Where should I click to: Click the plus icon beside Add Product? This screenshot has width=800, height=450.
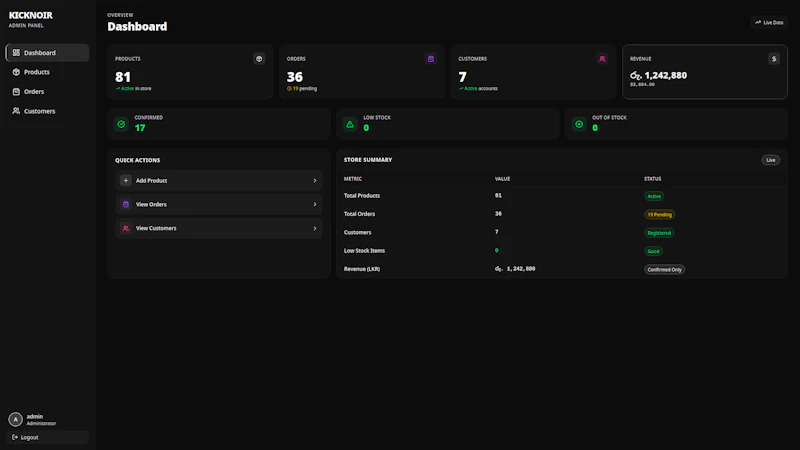coord(126,181)
